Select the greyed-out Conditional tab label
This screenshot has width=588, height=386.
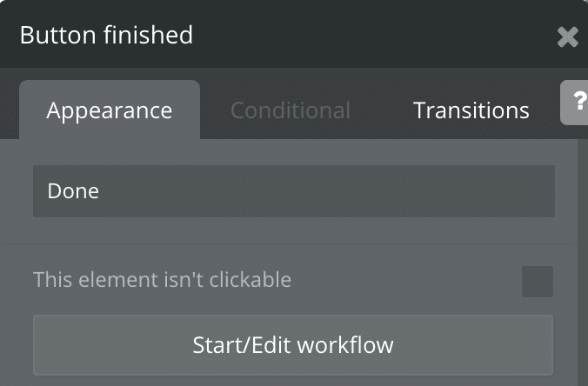tap(291, 111)
